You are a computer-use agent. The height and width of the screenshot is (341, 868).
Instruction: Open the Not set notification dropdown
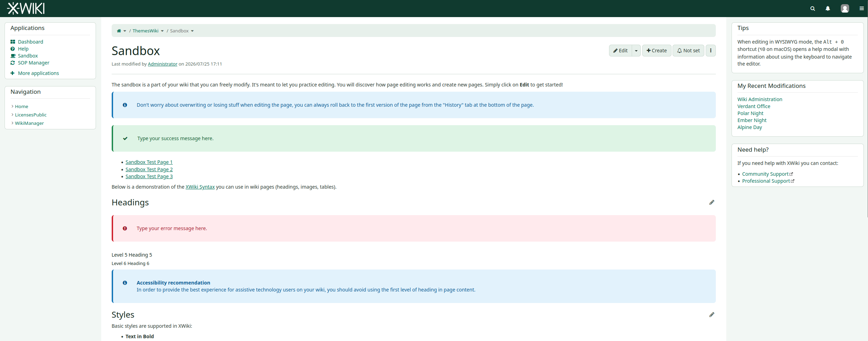pyautogui.click(x=688, y=51)
